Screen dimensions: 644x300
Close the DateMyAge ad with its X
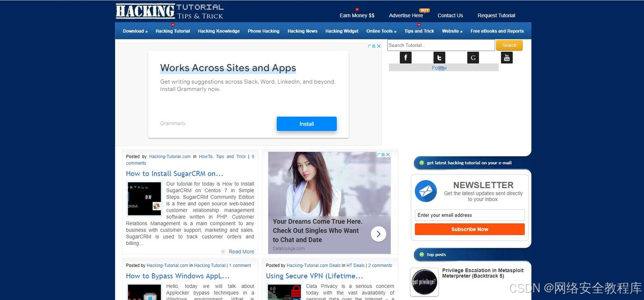388,154
